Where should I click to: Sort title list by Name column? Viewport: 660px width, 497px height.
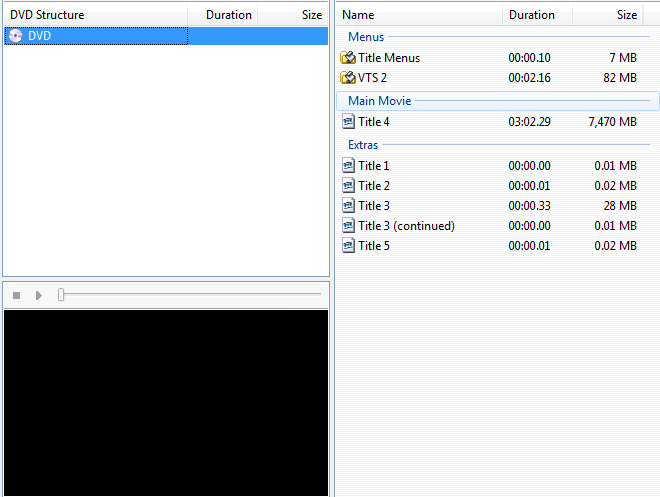[x=419, y=15]
